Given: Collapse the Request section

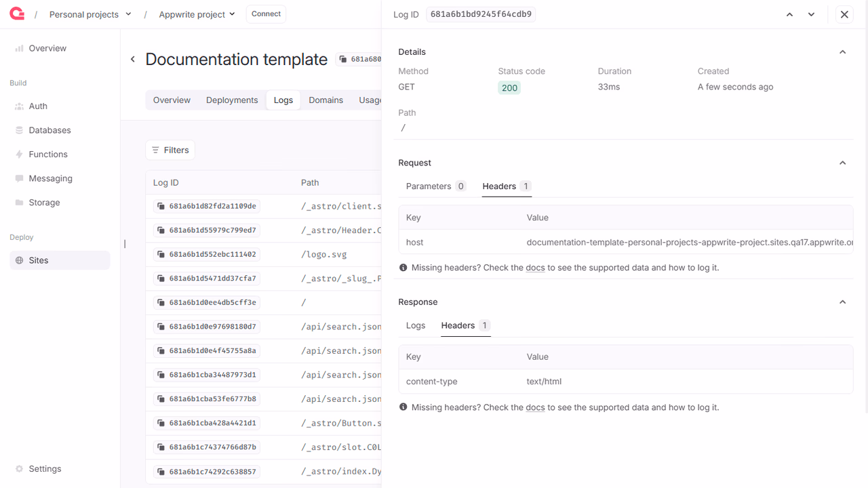Looking at the screenshot, I should [843, 163].
